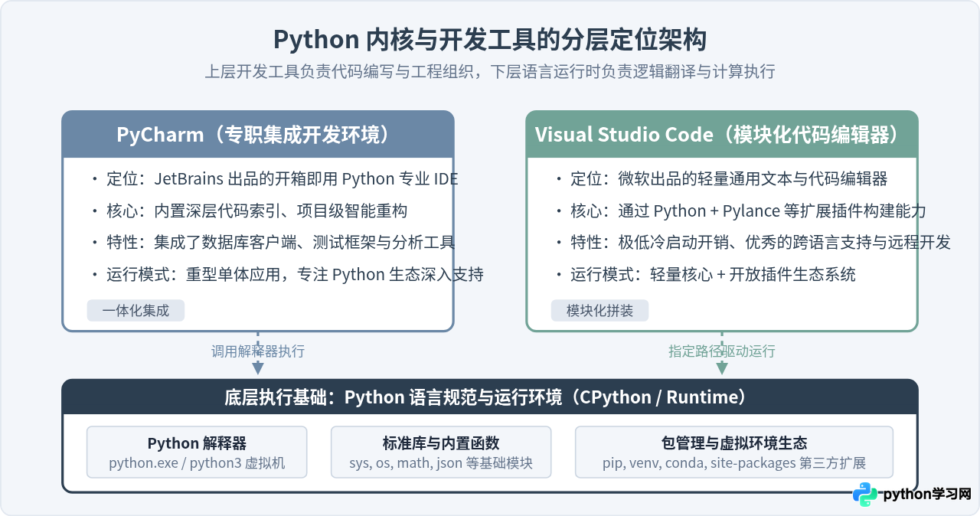Click the "调用解释器执行" label

pyautogui.click(x=258, y=351)
